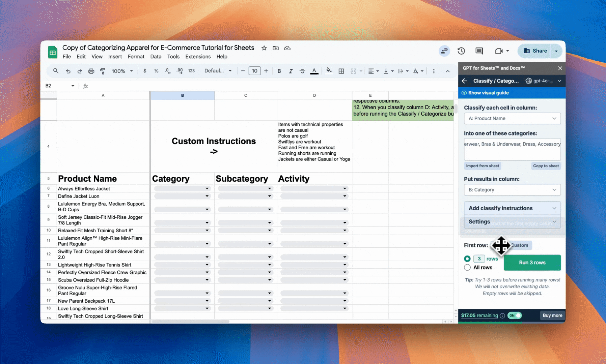Image resolution: width=606 pixels, height=364 pixels.
Task: Click the categories text field
Action: 512,149
